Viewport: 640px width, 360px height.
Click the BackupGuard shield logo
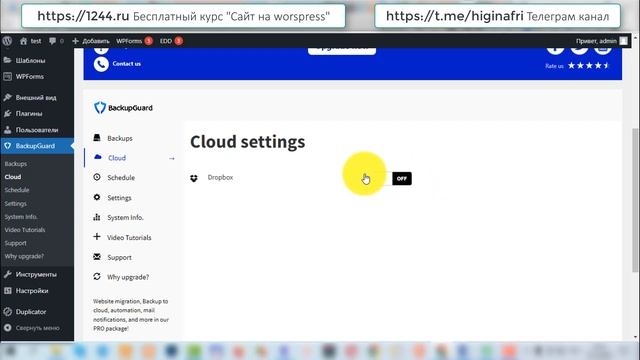coord(100,108)
